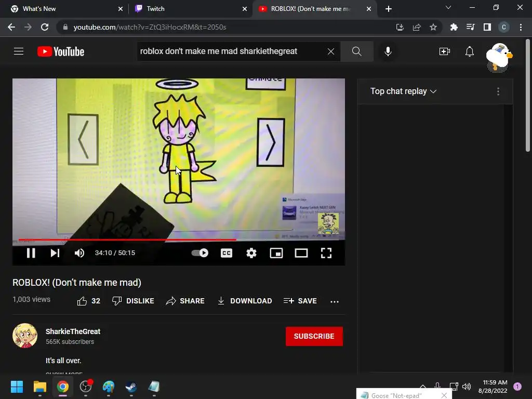Open Steam from taskbar
Viewport: 532px width, 399px height.
(x=131, y=387)
